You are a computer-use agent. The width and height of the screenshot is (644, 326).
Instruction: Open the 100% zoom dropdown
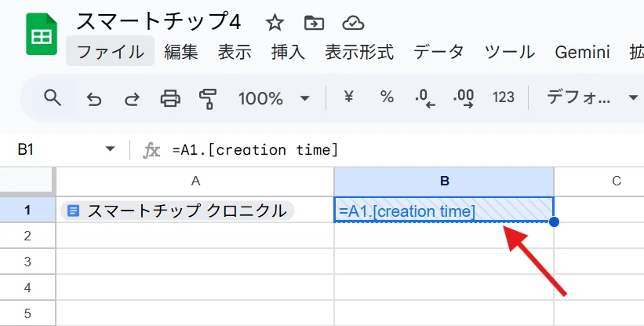(274, 98)
